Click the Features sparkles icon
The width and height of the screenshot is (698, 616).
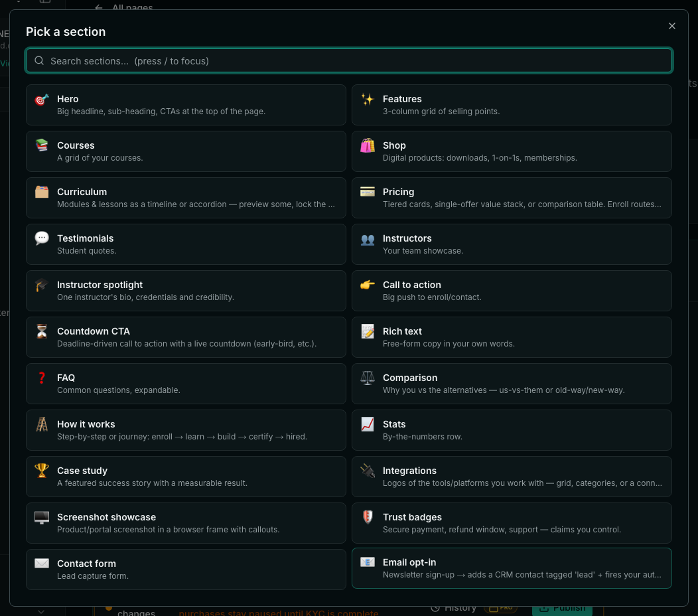pyautogui.click(x=368, y=100)
